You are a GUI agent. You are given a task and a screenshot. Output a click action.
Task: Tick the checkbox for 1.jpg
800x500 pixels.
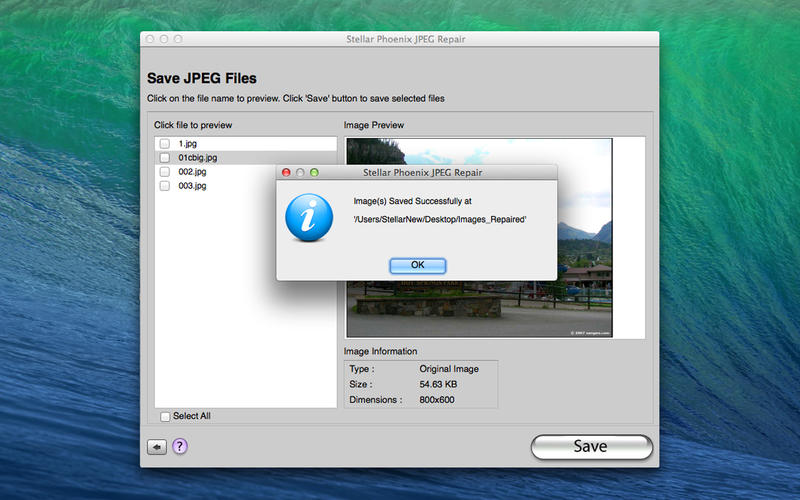164,144
